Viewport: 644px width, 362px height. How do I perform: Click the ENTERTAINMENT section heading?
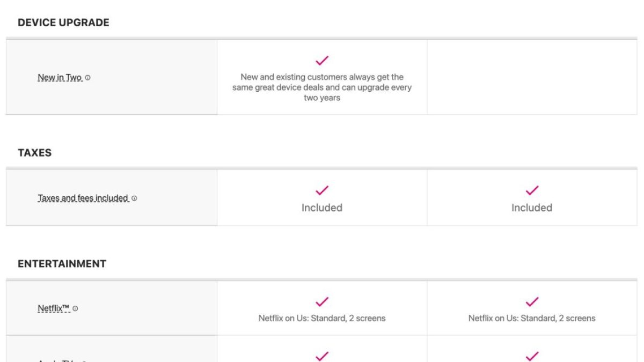(62, 264)
